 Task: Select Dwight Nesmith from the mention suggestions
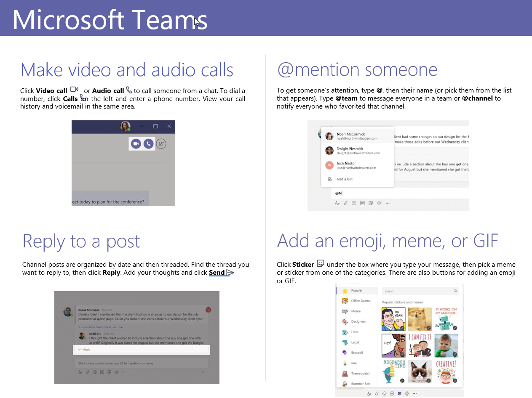coord(357,151)
